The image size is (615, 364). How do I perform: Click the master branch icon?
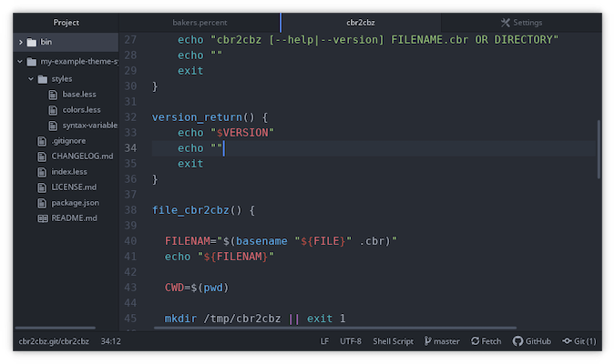pyautogui.click(x=426, y=341)
